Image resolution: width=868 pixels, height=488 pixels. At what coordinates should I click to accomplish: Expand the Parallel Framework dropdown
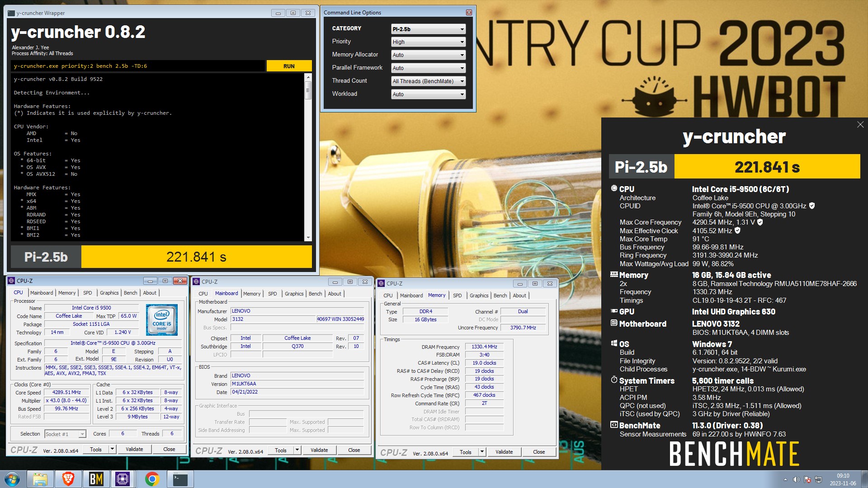tap(428, 68)
